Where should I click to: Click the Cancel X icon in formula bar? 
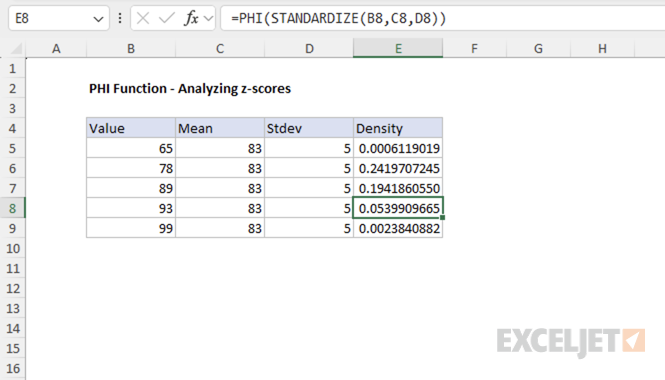point(143,18)
